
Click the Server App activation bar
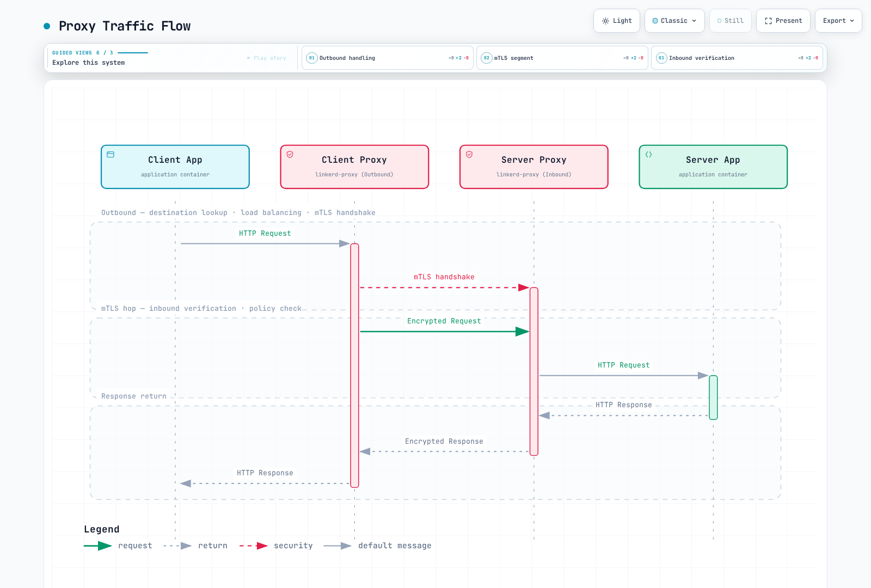(x=713, y=397)
